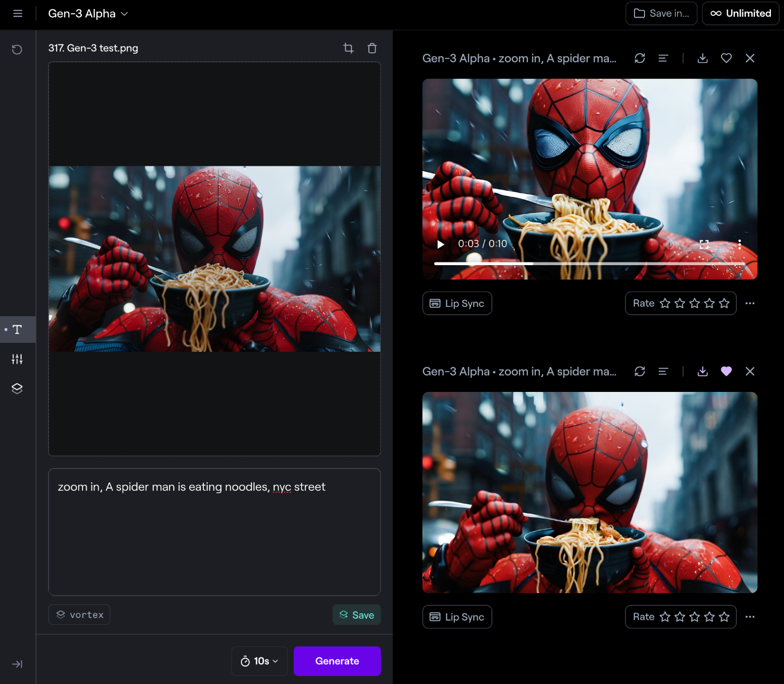The width and height of the screenshot is (784, 684).
Task: Open the layers/presets icon in sidebar
Action: point(17,388)
